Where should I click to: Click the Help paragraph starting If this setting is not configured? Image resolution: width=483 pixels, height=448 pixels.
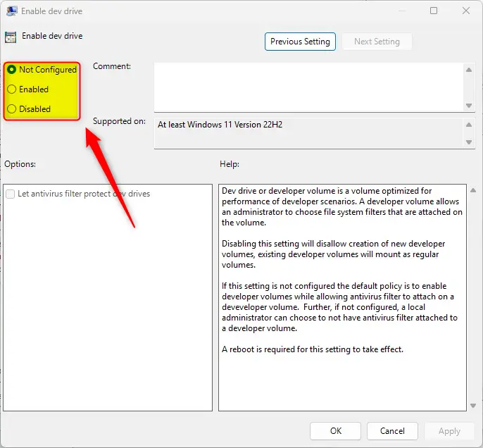click(x=339, y=307)
